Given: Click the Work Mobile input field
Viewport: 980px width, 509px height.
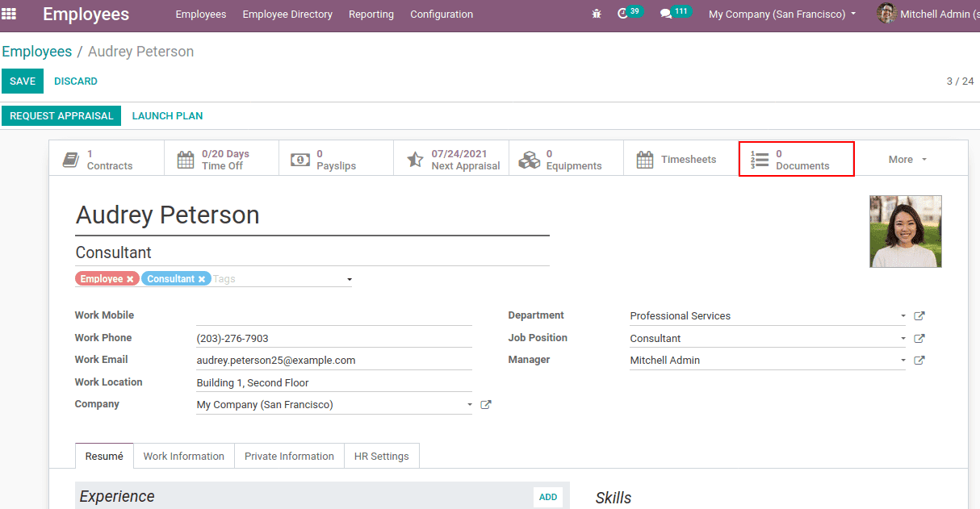Looking at the screenshot, I should click(333, 316).
